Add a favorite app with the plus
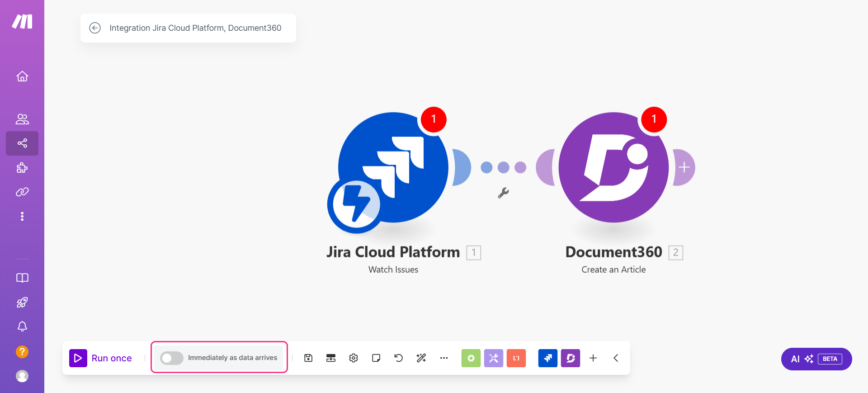Screen dimensions: 868x393 pos(593,358)
